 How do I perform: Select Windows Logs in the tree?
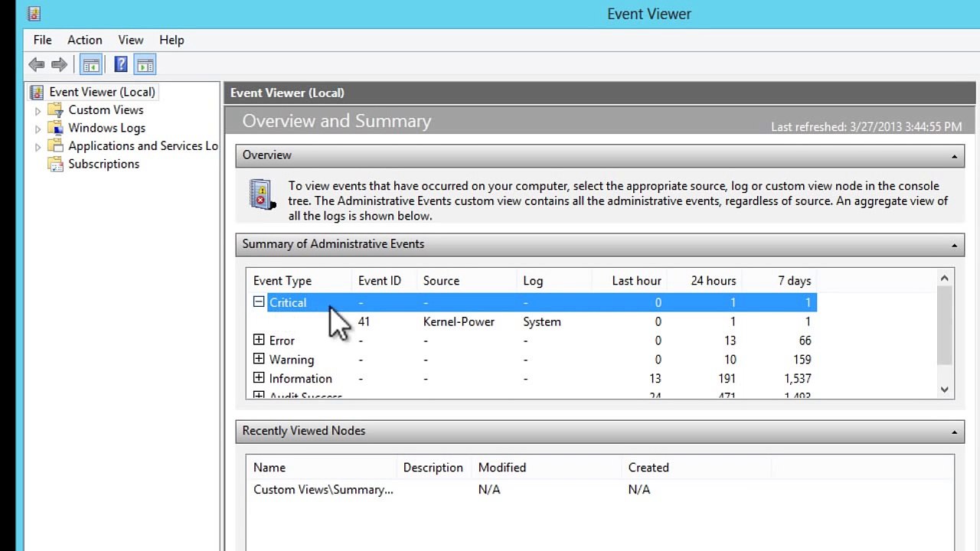pyautogui.click(x=106, y=128)
